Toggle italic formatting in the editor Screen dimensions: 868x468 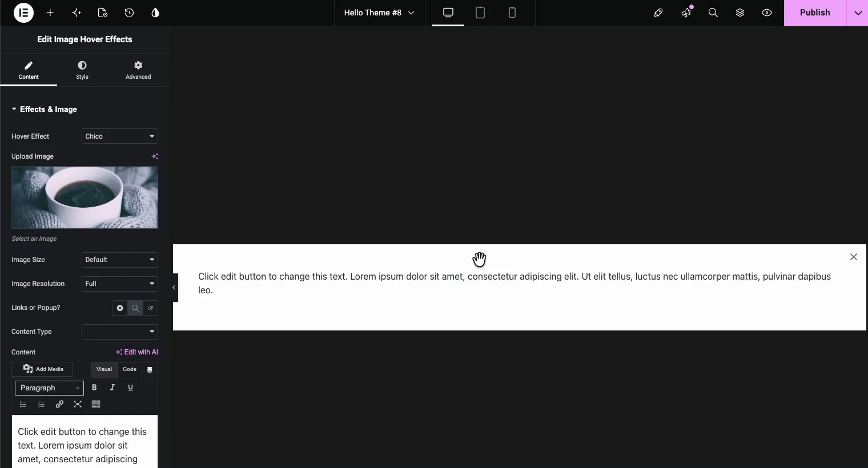pos(112,388)
